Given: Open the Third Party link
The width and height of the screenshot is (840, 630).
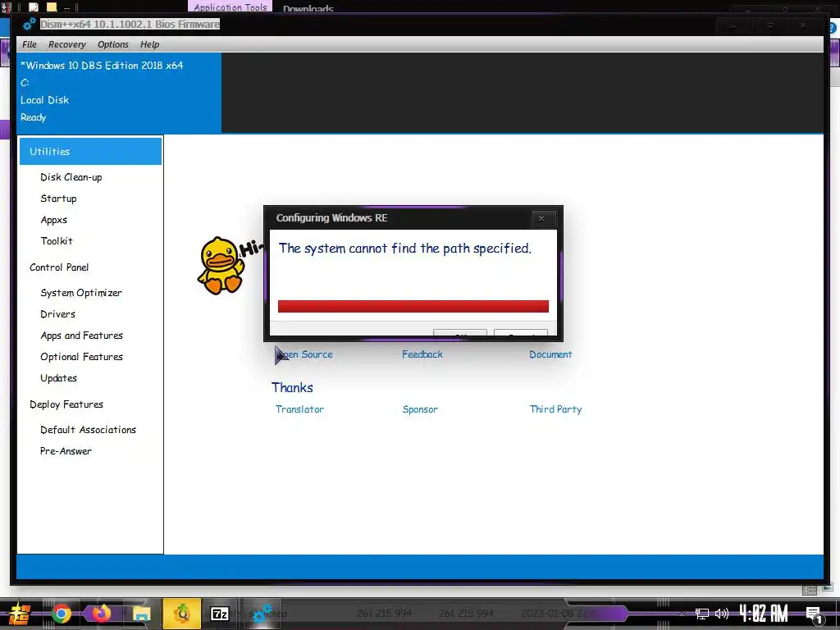Looking at the screenshot, I should (x=555, y=410).
